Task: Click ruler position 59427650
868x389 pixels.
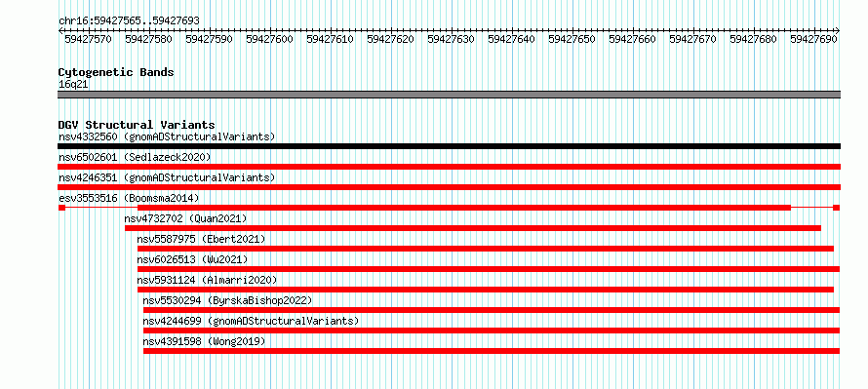Action: 572,39
